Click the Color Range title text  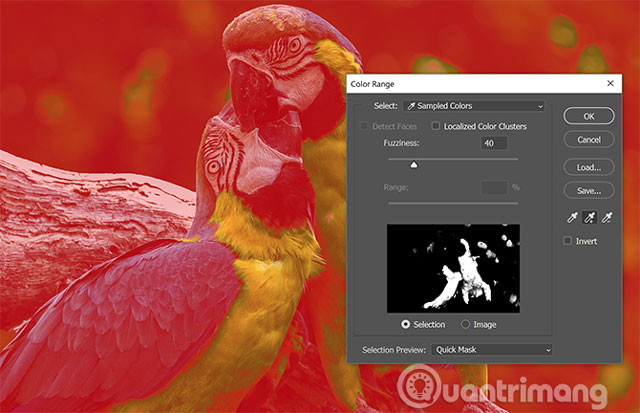point(372,84)
